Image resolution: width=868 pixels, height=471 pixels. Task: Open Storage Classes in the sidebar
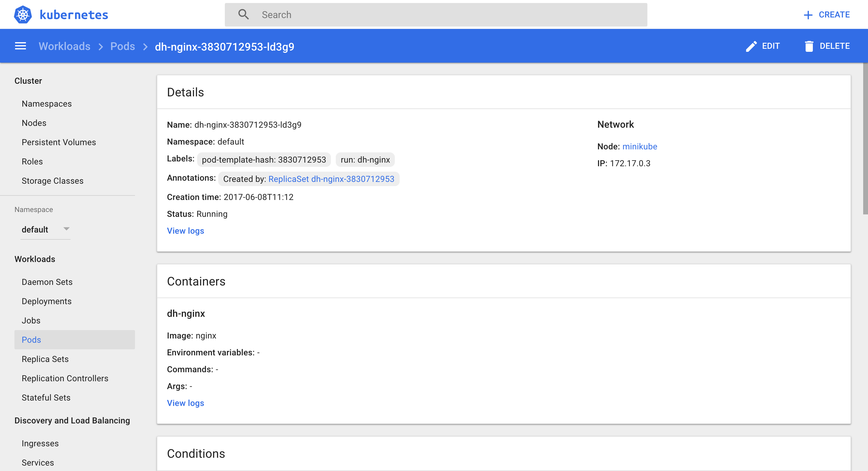[52, 181]
